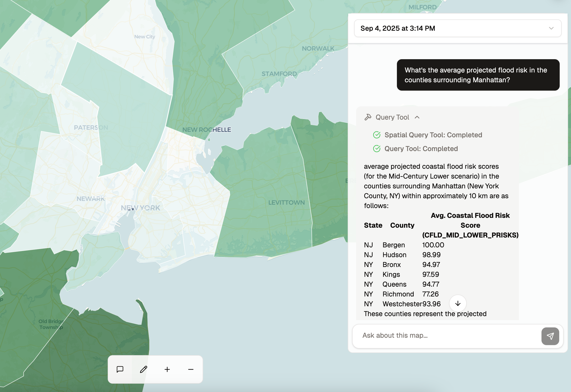
Task: Zoom in on the map with the plus icon
Action: (167, 369)
